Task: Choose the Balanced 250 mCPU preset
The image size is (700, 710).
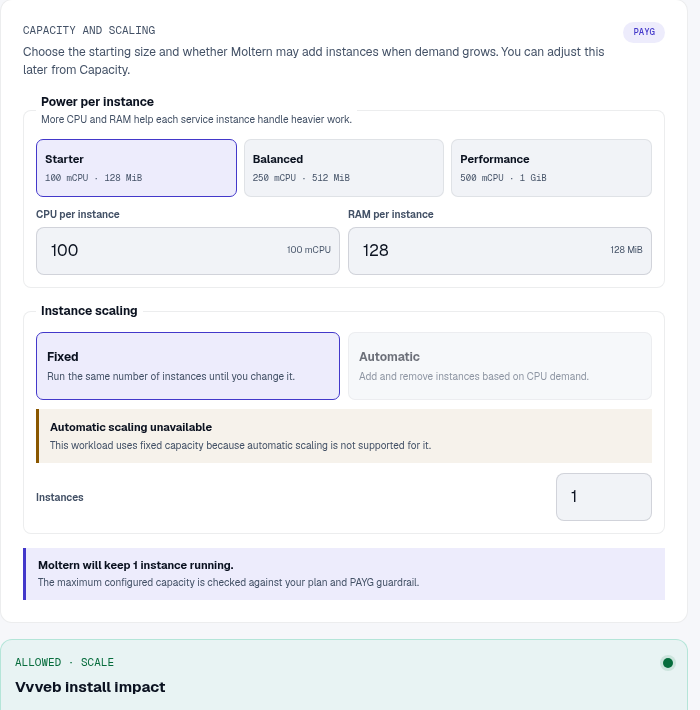Action: pos(344,168)
